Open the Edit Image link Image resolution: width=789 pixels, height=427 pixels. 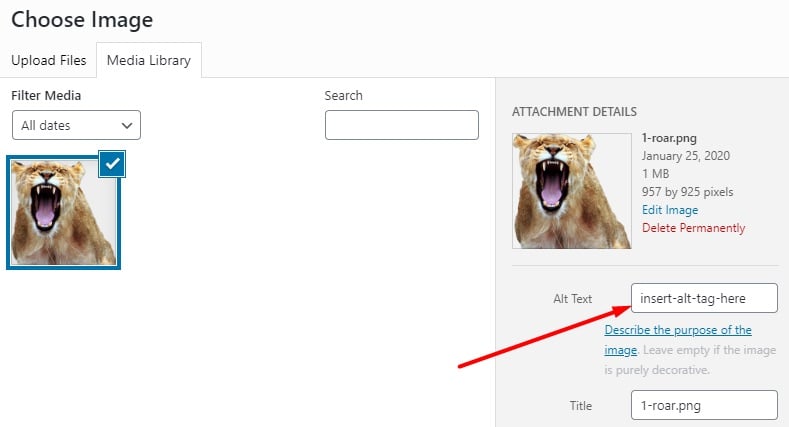coord(670,210)
